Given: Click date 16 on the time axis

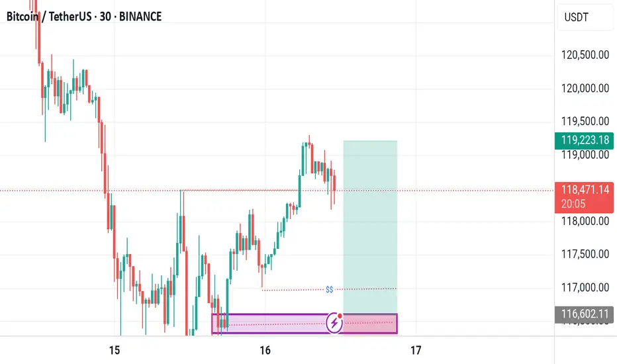Looking at the screenshot, I should point(265,350).
